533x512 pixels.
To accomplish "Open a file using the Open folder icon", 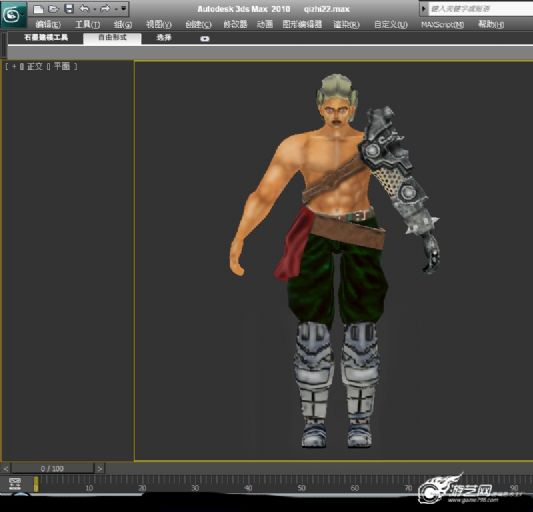I will (53, 9).
